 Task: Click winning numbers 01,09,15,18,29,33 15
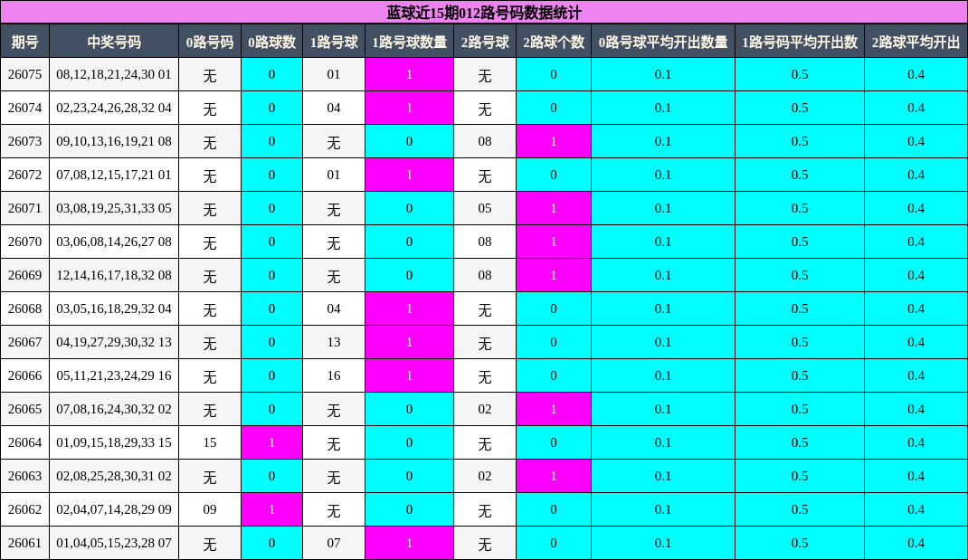coord(114,442)
